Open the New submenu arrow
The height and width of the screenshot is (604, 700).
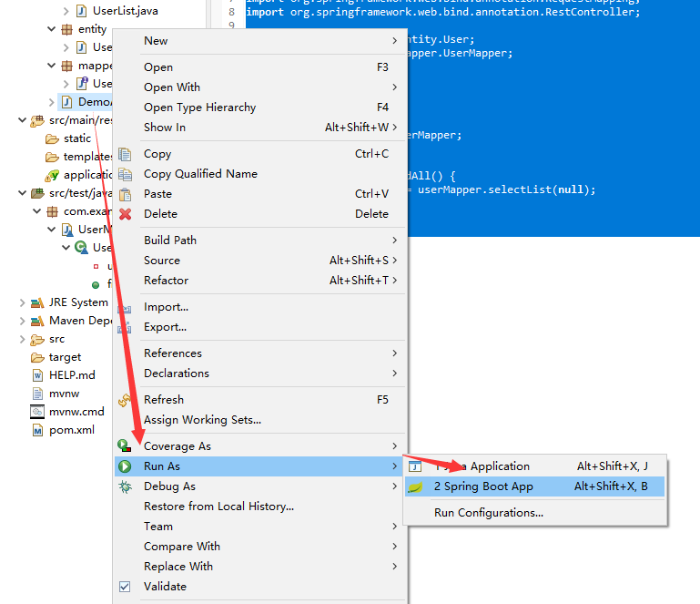click(x=395, y=41)
